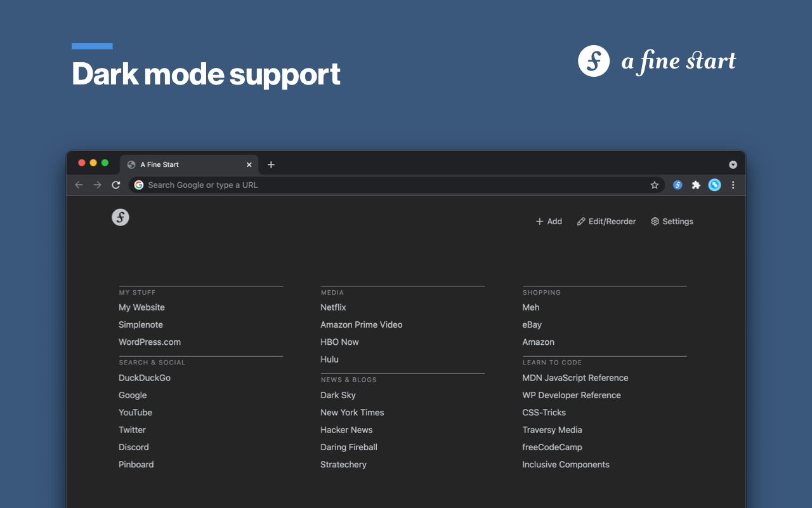Image resolution: width=812 pixels, height=508 pixels.
Task: Open the Extensions puzzle piece menu
Action: [696, 185]
